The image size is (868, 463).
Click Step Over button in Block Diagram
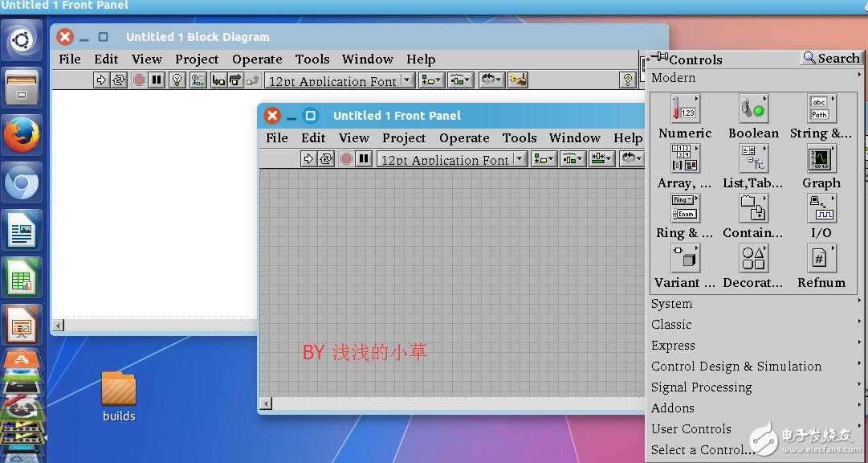pyautogui.click(x=235, y=80)
